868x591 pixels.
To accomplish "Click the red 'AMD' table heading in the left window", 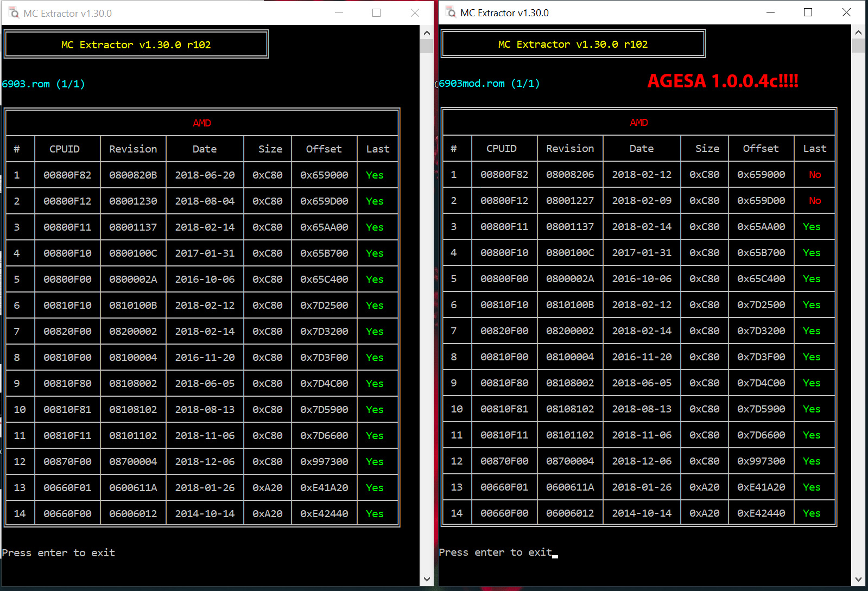I will click(x=202, y=123).
